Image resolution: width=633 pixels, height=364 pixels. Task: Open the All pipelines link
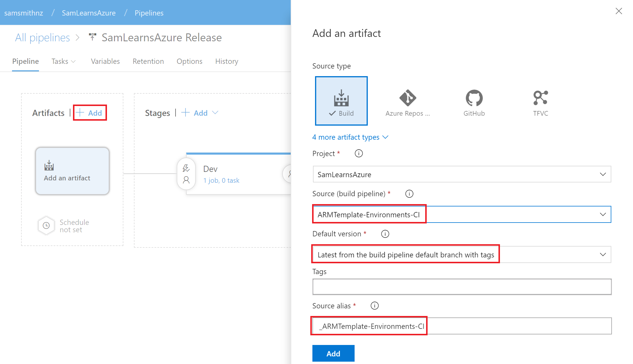click(42, 37)
